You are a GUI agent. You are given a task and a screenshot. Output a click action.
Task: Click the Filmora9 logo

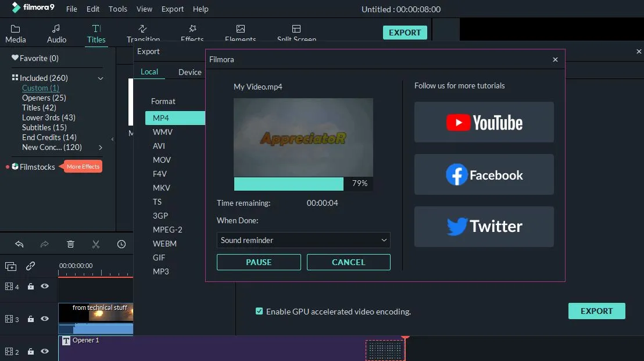[x=33, y=8]
